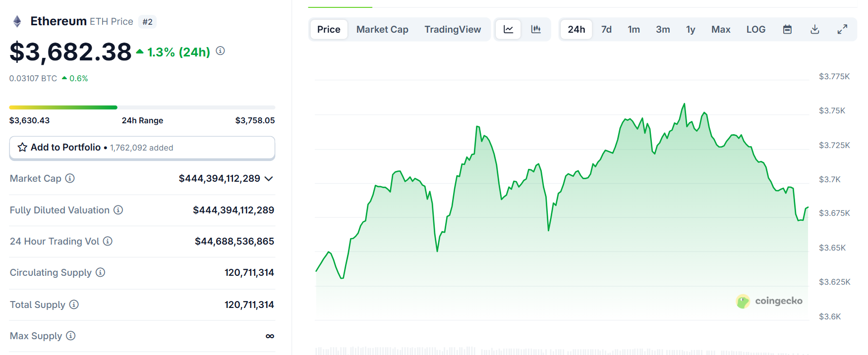868x355 pixels.
Task: Open the calendar date range picker
Action: (x=787, y=29)
